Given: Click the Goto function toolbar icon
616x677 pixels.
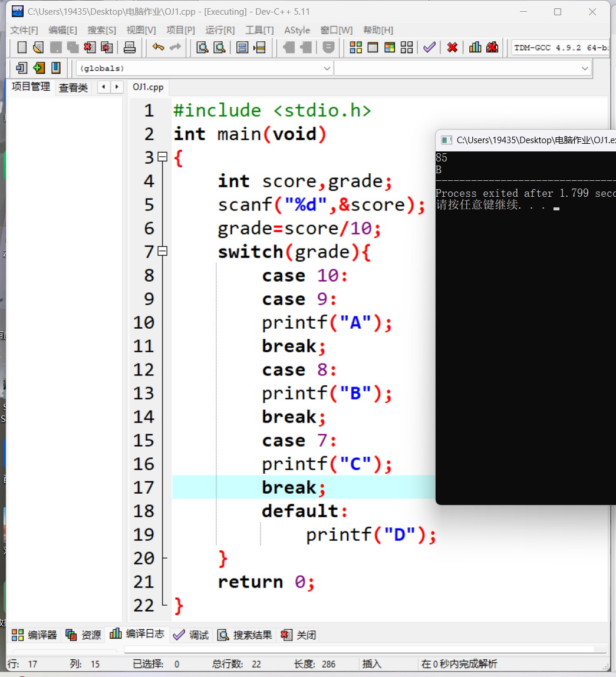Looking at the screenshot, I should pos(242,47).
